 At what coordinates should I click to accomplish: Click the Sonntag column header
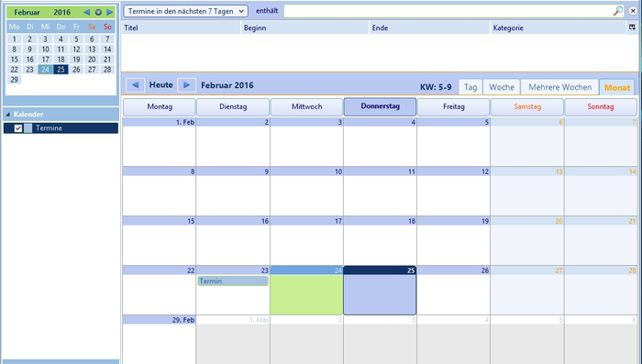[601, 107]
